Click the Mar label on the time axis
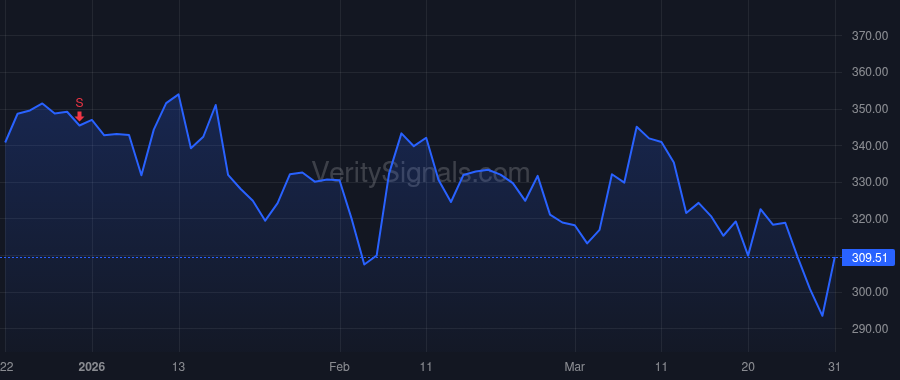Viewport: 900px width, 380px height. (575, 367)
